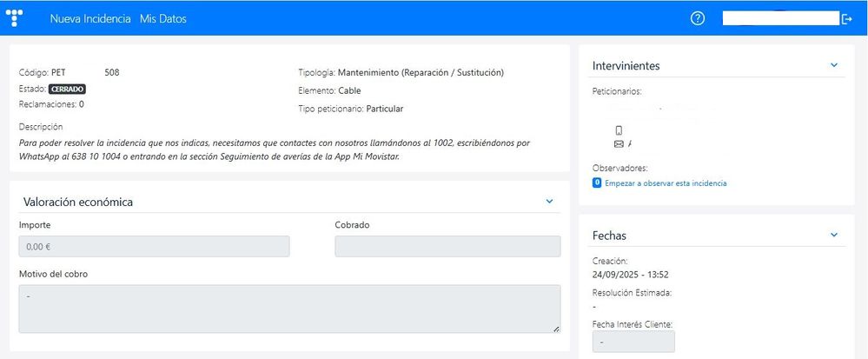Click the redacted username field in header
The image size is (868, 359).
(779, 18)
